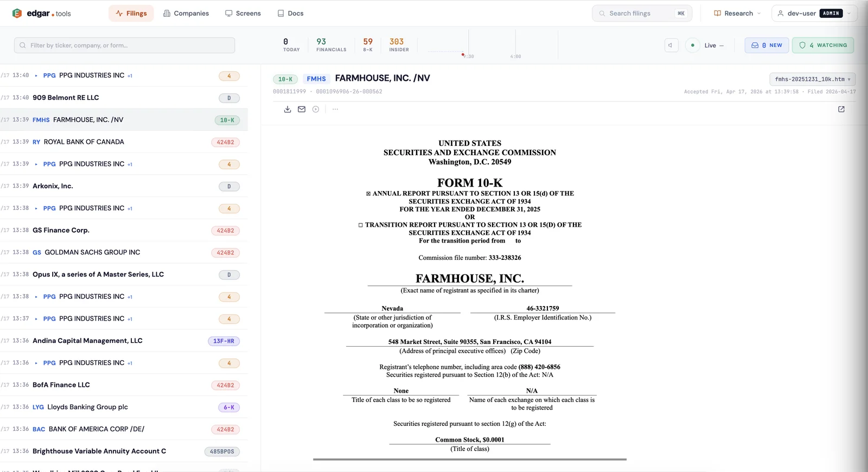Open the Arkonix, Inc. filing row

tap(124, 186)
